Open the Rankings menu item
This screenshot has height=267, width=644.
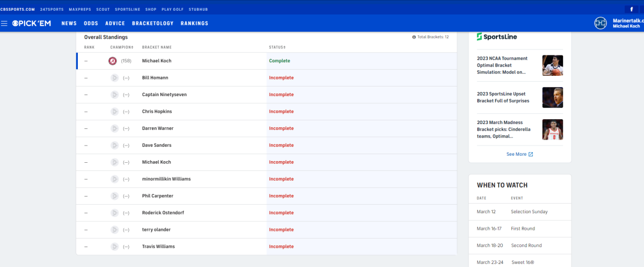194,23
